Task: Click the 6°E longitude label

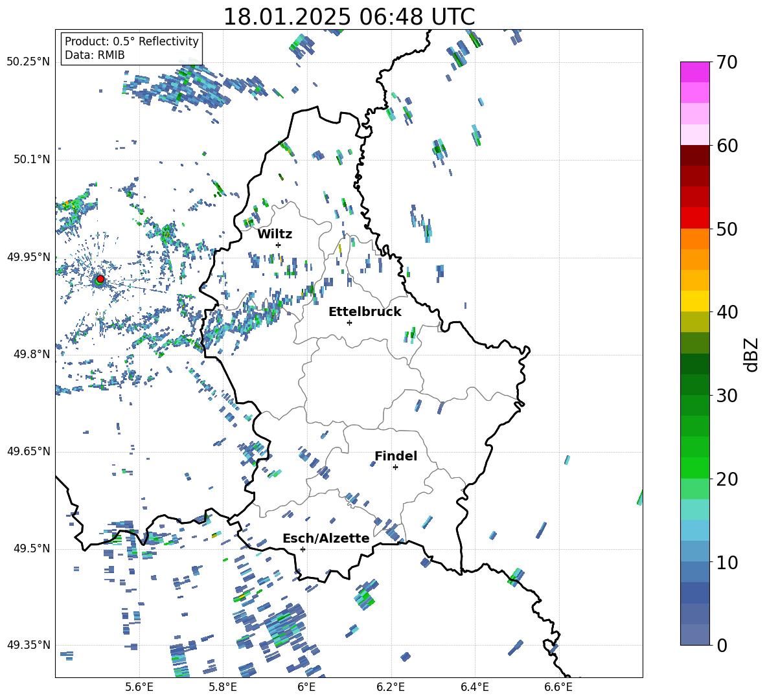Action: pyautogui.click(x=306, y=687)
